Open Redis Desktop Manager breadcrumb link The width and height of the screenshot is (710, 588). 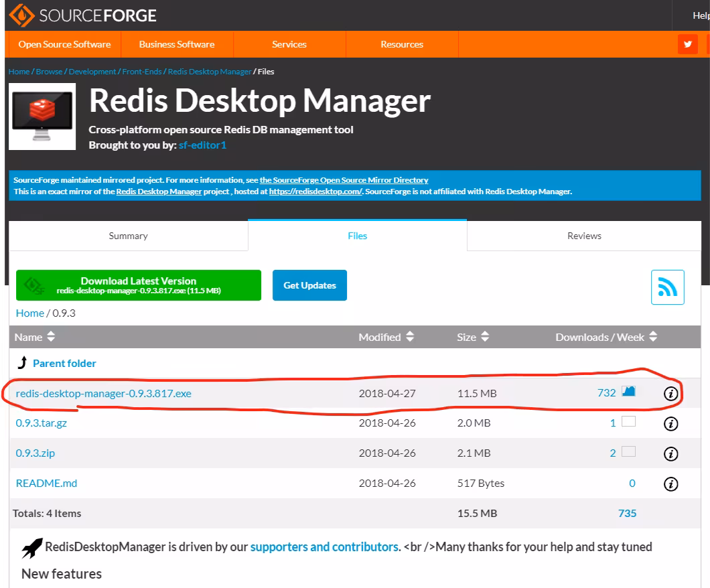(210, 72)
